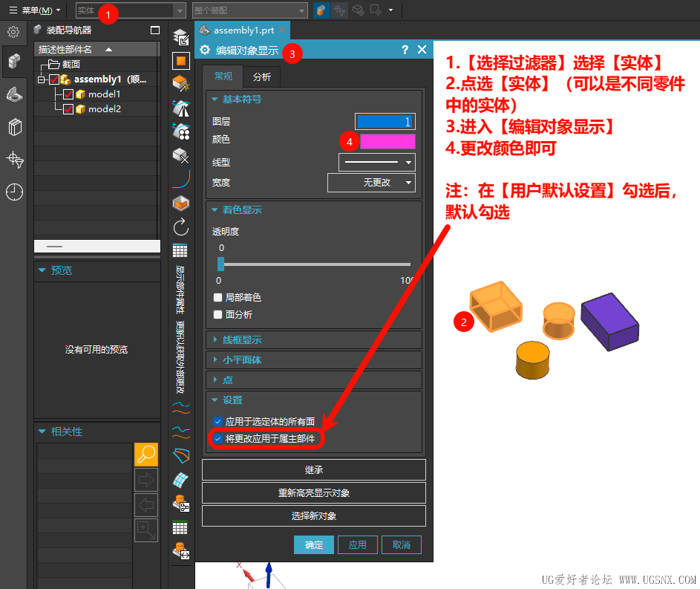Screen dimensions: 700x589
Task: Click the blue-header spreadsheet grid icon
Action: (180, 250)
